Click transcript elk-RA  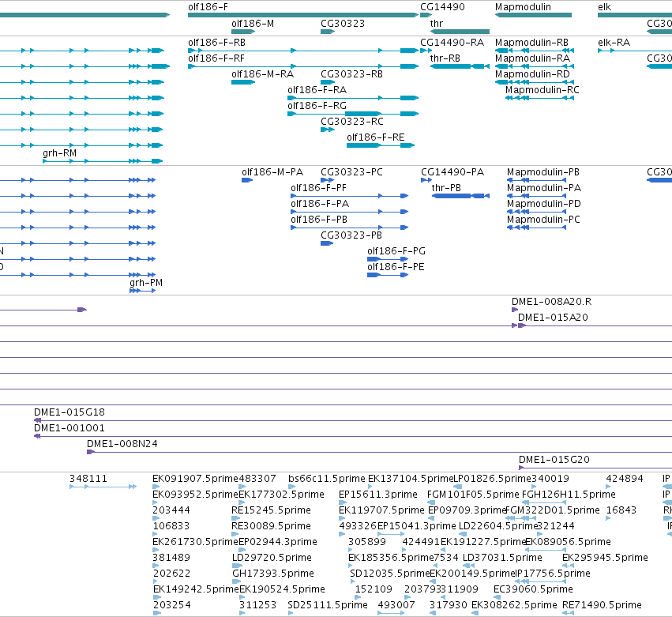pos(614,43)
